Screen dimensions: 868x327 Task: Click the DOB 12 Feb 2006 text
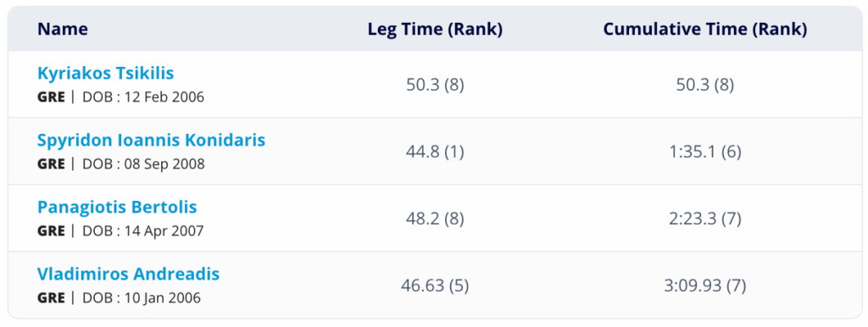tap(143, 97)
